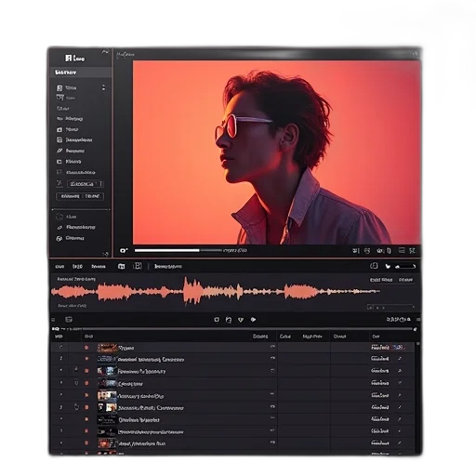Open the last sidebar item with gear icon
The height and width of the screenshot is (476, 476).
tap(71, 238)
